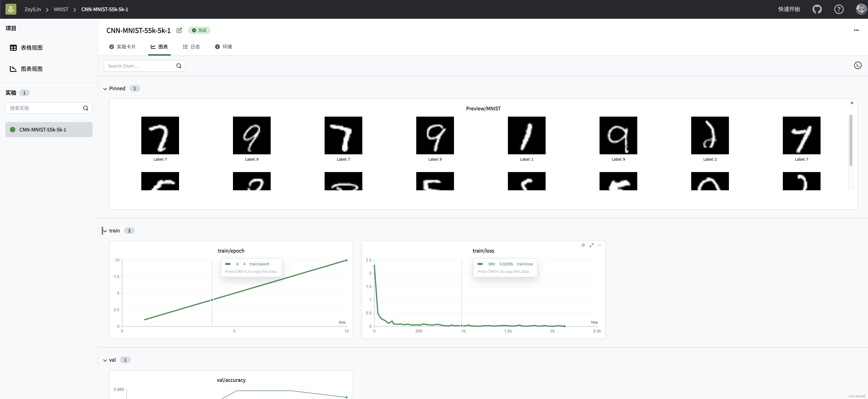Open the help question mark icon
This screenshot has width=868, height=399.
coord(839,9)
